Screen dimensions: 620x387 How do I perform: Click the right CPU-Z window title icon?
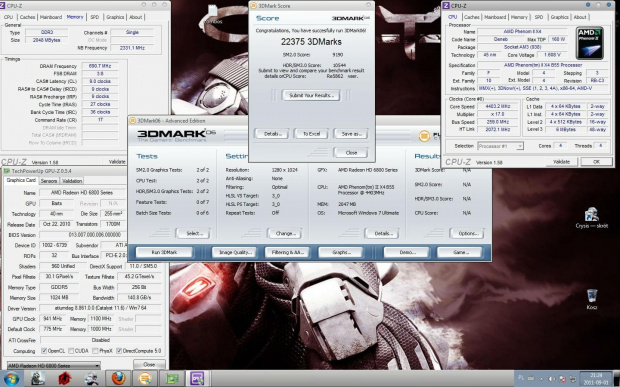[446, 6]
